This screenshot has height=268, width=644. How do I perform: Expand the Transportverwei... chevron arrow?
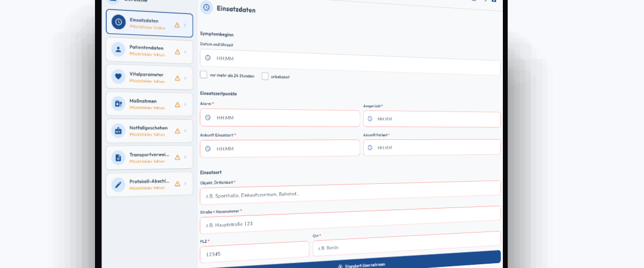point(185,158)
